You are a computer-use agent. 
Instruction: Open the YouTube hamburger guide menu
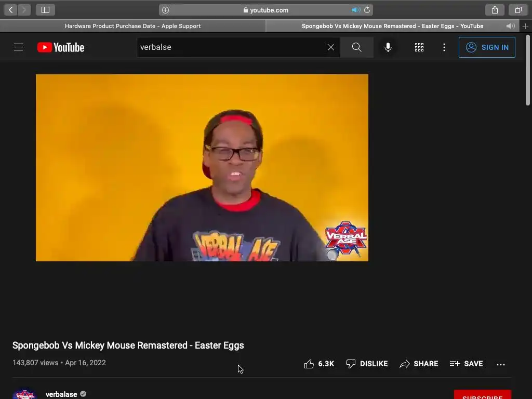click(19, 47)
